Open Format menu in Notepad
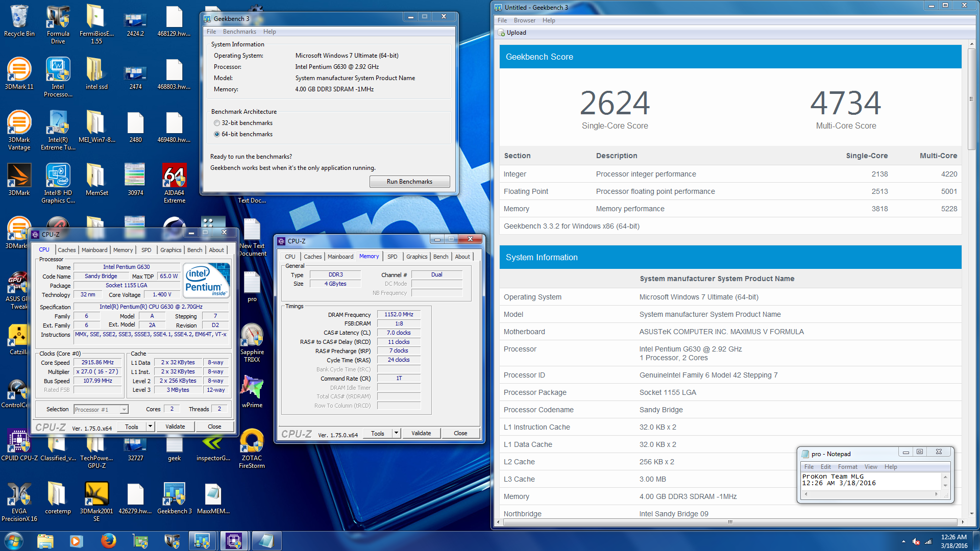This screenshot has width=980, height=551. pyautogui.click(x=847, y=467)
